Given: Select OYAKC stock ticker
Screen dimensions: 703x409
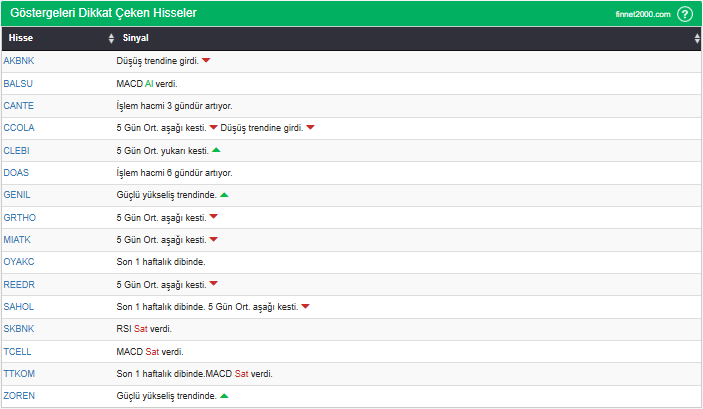Looking at the screenshot, I should click(19, 262).
